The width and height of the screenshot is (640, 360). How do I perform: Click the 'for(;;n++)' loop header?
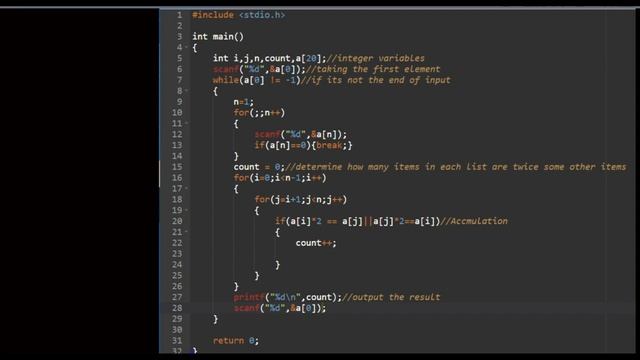(259, 113)
